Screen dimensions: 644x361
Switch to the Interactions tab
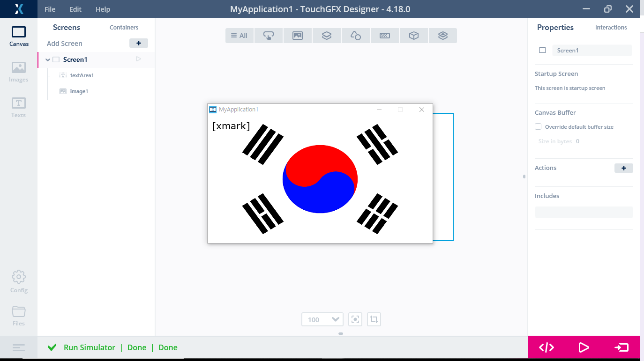click(611, 28)
